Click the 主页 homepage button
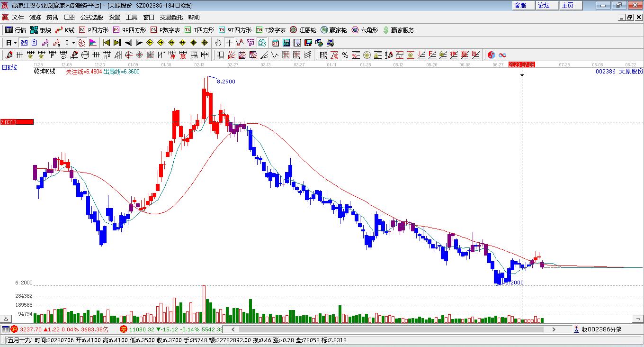The height and width of the screenshot is (347, 644). point(571,5)
